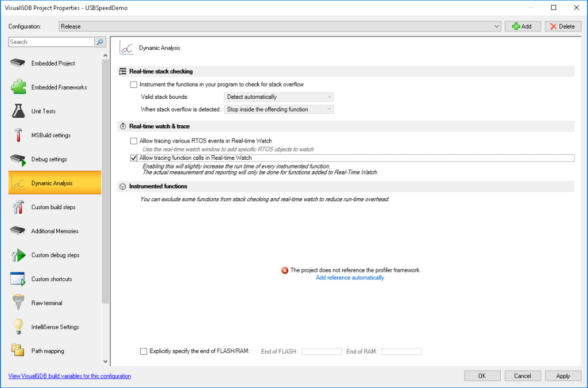
Task: Check Explicitly specify the end of FLASH/RAM
Action: coord(144,351)
